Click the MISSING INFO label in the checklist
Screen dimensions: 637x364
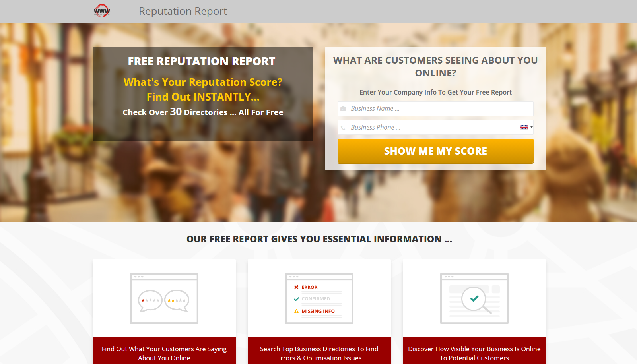point(318,311)
